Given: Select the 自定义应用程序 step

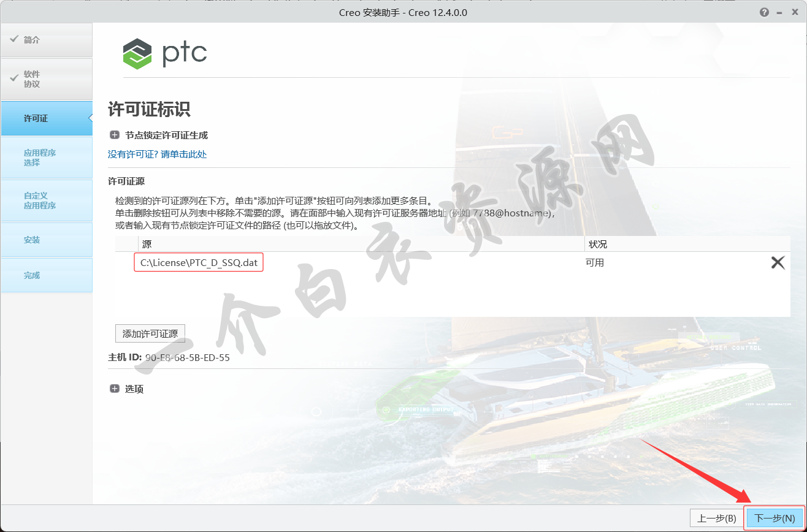Looking at the screenshot, I should [x=47, y=200].
